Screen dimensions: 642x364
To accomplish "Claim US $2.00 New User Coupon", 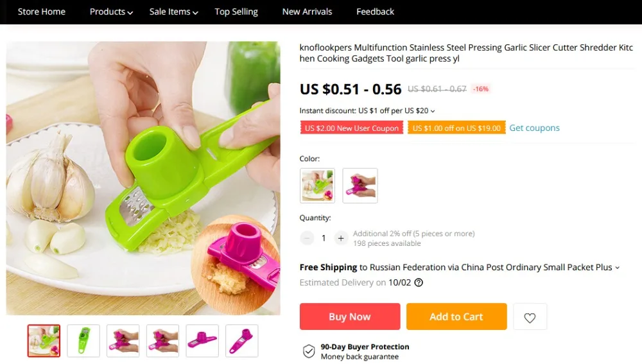I will [x=352, y=128].
